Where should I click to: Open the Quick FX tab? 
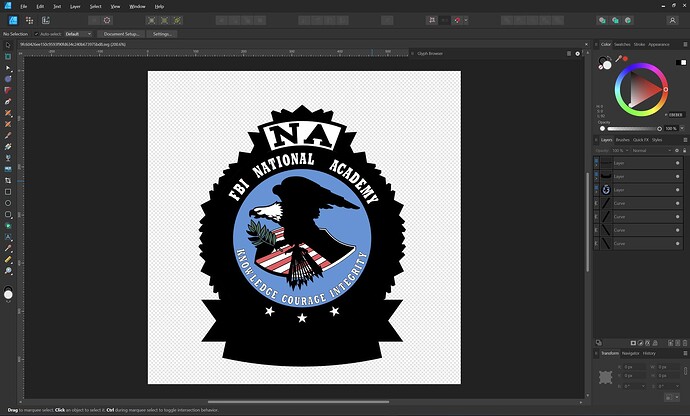[x=641, y=140]
